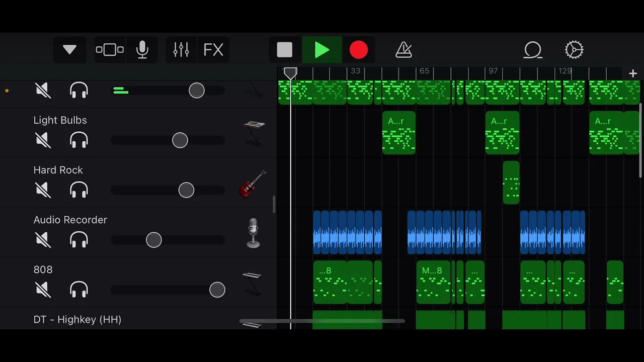
Task: Open the My Songs dropdown triangle
Action: 69,50
